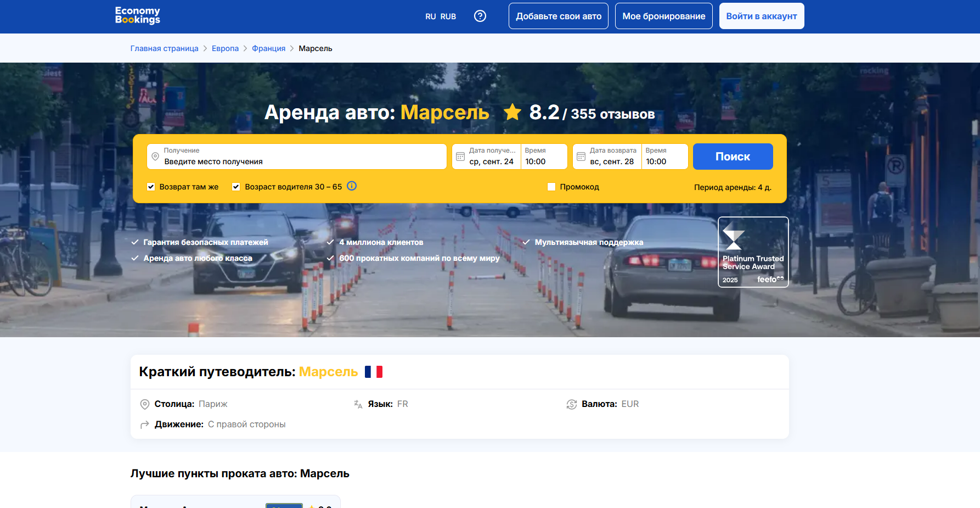Click the return date calendar icon

[581, 157]
